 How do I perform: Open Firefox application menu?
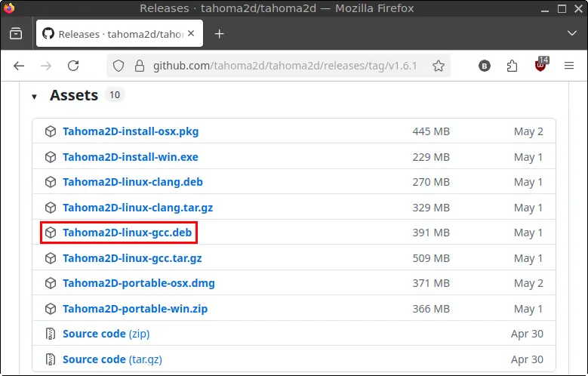point(569,66)
